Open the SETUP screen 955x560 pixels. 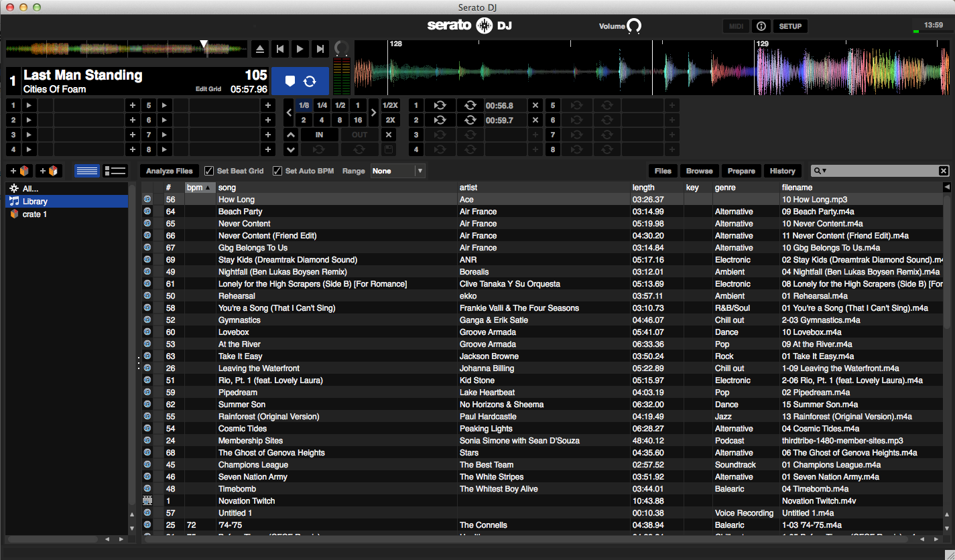point(790,26)
